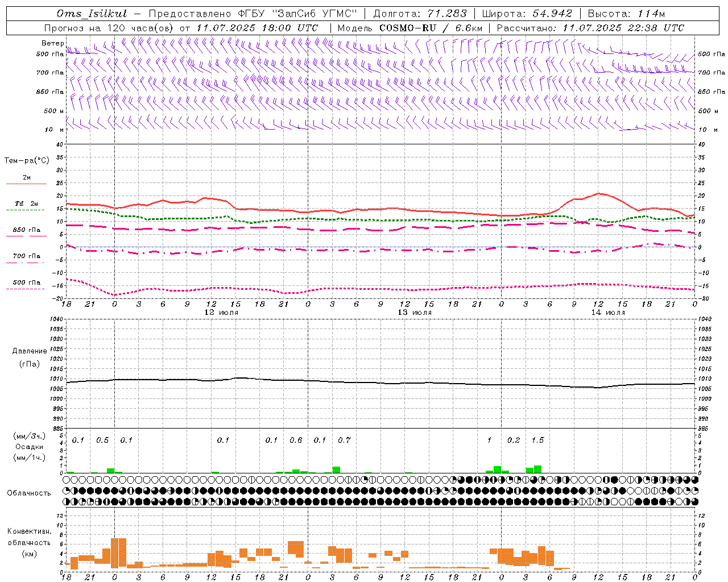Viewport: 728px width, 582px height.
Task: Click the '500 гПа' dotted entry in temperature legend
Action: 26,285
